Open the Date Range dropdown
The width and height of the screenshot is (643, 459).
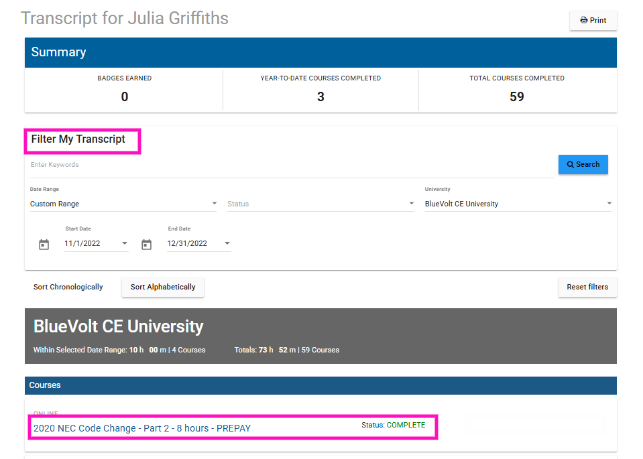pos(123,203)
